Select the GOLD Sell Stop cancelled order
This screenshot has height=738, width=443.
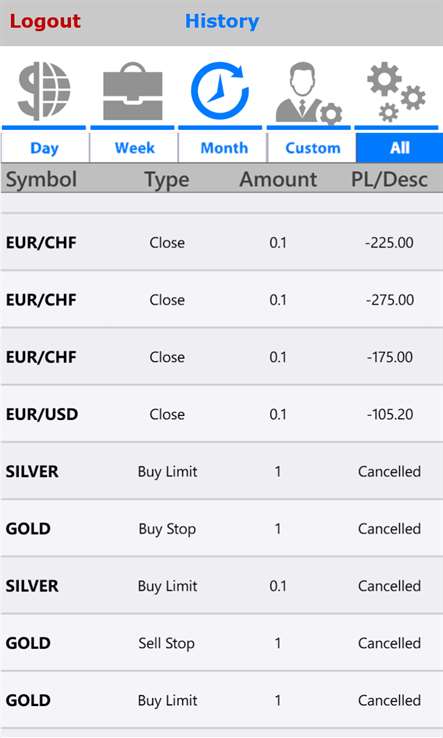click(221, 643)
